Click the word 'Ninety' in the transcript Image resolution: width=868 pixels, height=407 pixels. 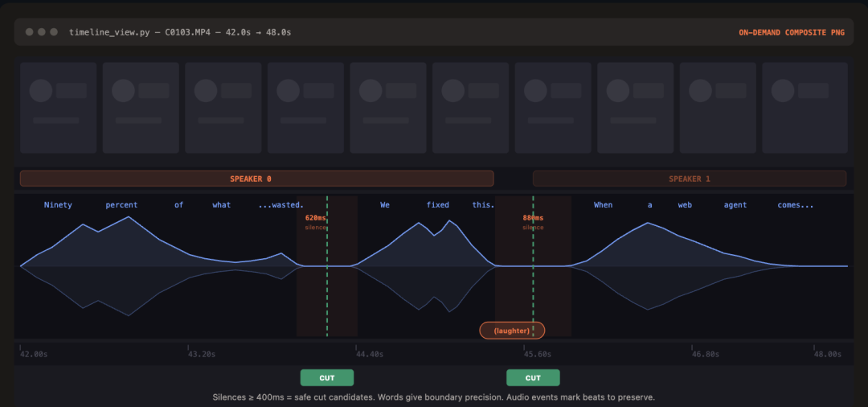(58, 205)
